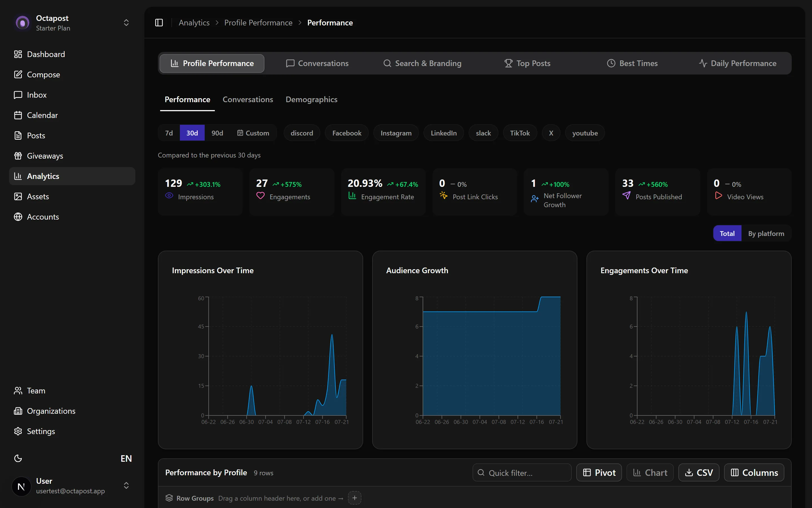
Task: Toggle the LinkedIn platform filter
Action: (x=443, y=133)
